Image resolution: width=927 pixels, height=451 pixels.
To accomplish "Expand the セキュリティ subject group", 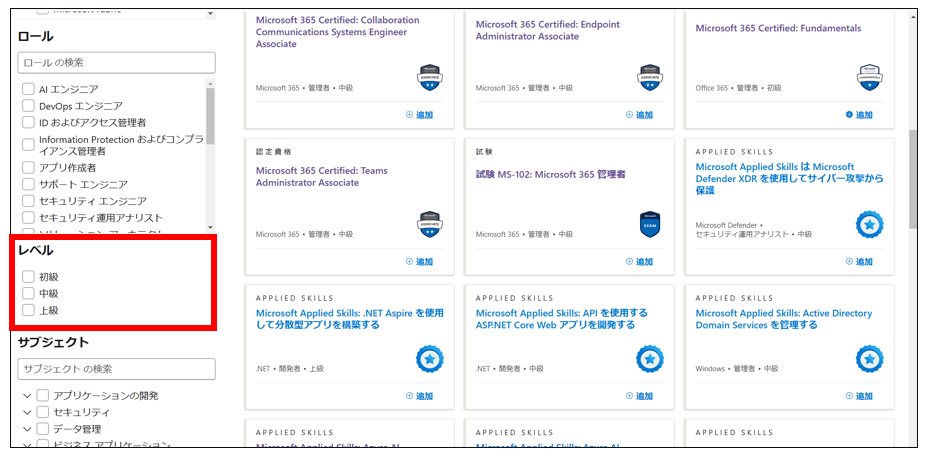I will click(x=27, y=412).
